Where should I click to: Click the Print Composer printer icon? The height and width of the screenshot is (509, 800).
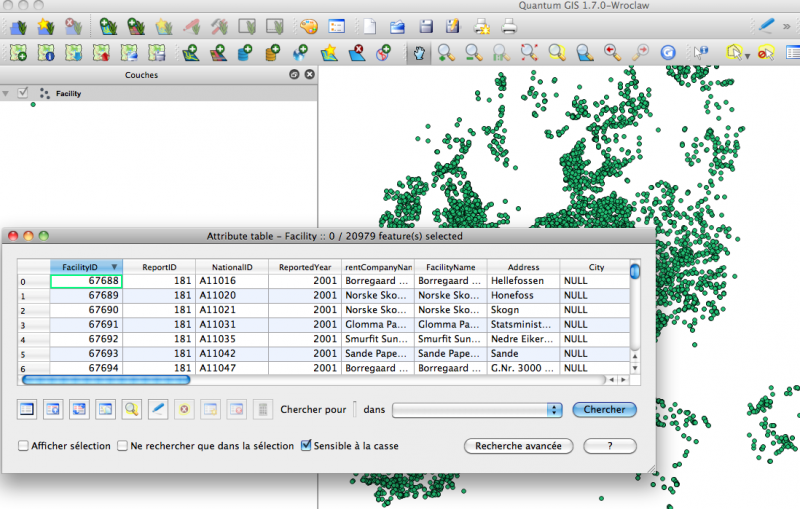click(509, 25)
